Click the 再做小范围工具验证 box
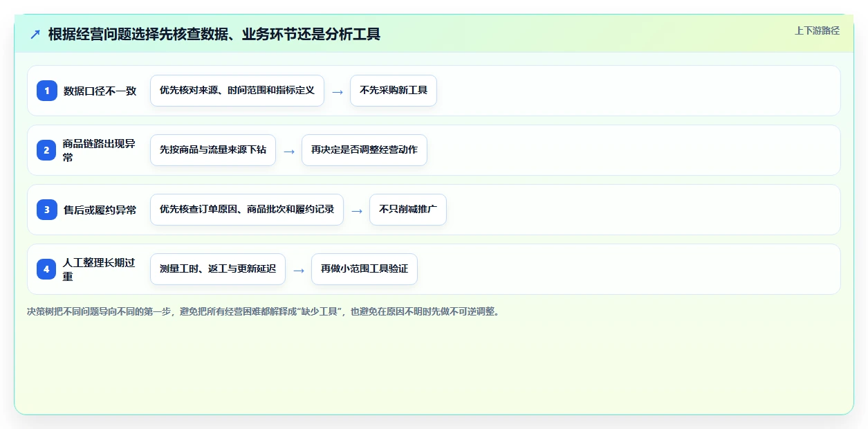 coord(364,269)
